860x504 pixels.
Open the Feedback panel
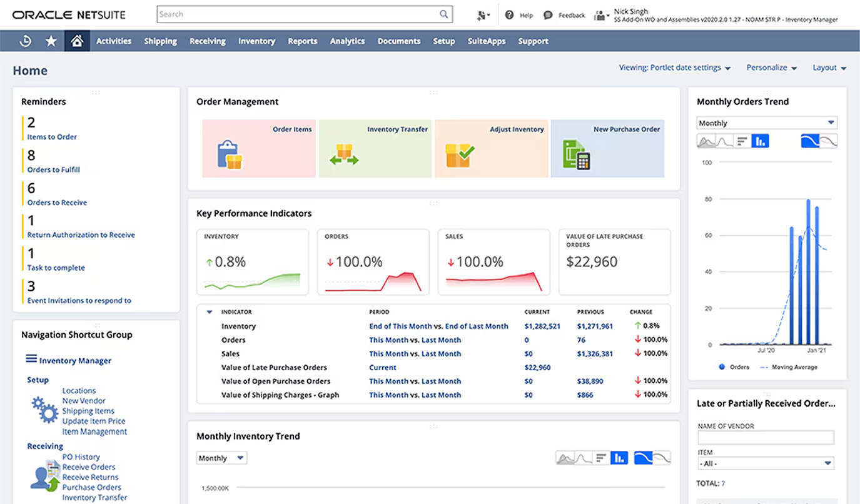pos(564,15)
